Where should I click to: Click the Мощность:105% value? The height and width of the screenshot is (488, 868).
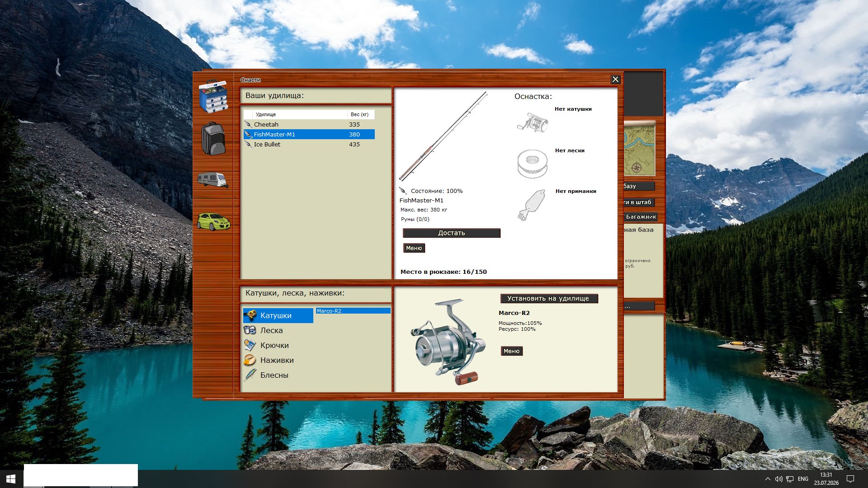click(520, 323)
